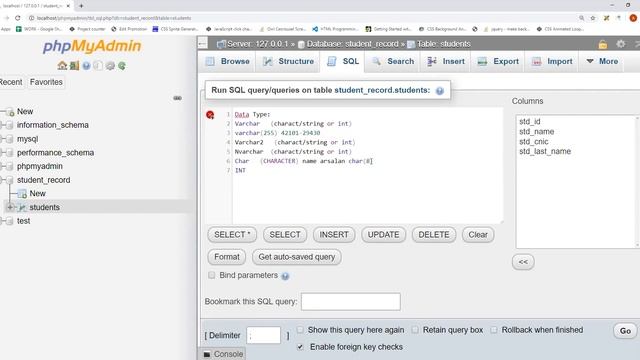Click the SELECT button without asterisk

285,235
